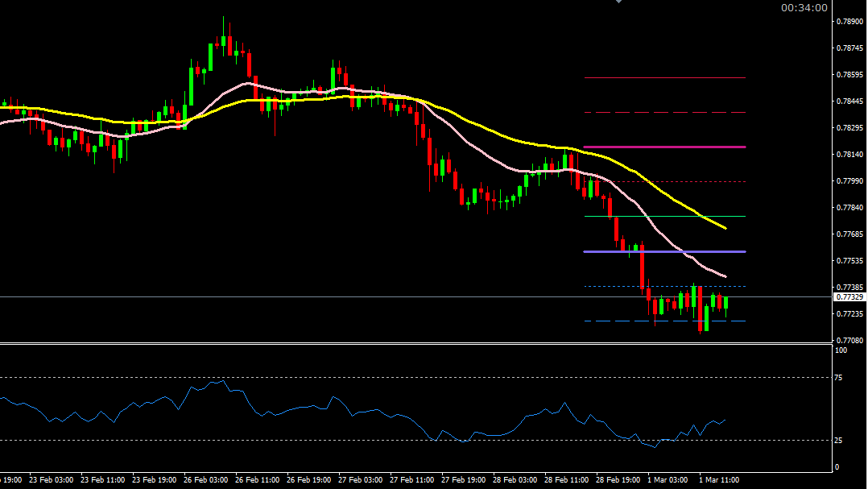Click the tall green candle at the chart's peak

click(x=224, y=41)
